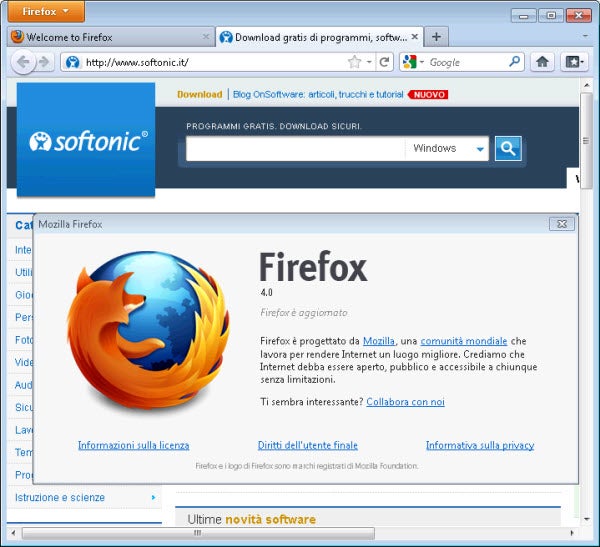Open the orange Firefox application menu
The width and height of the screenshot is (600, 547).
[46, 11]
